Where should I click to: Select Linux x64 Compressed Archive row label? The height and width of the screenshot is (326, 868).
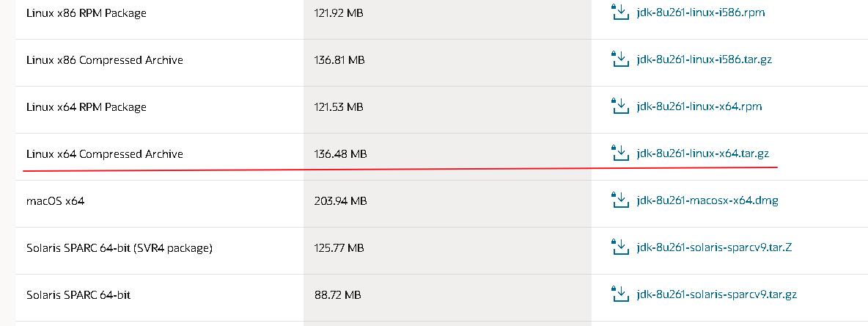[x=105, y=153]
